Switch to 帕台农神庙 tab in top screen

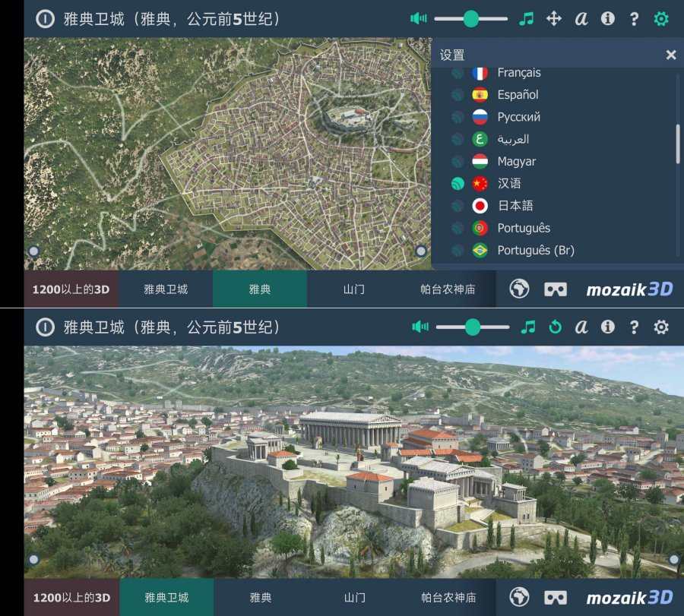click(448, 289)
